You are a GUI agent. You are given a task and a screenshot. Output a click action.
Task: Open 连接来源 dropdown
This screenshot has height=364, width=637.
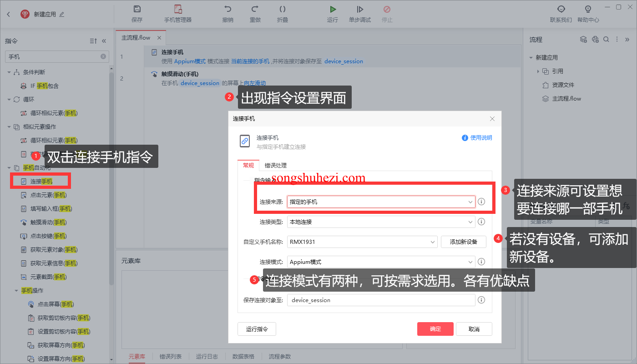coord(381,202)
